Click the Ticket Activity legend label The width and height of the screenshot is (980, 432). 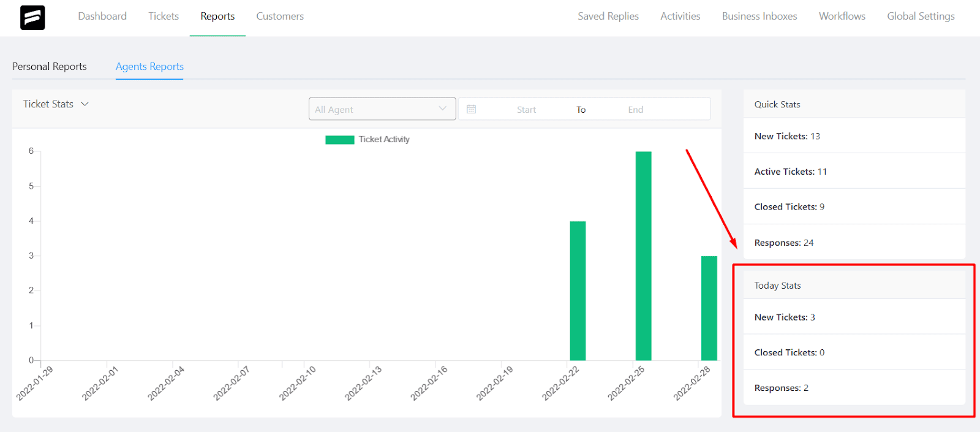384,140
